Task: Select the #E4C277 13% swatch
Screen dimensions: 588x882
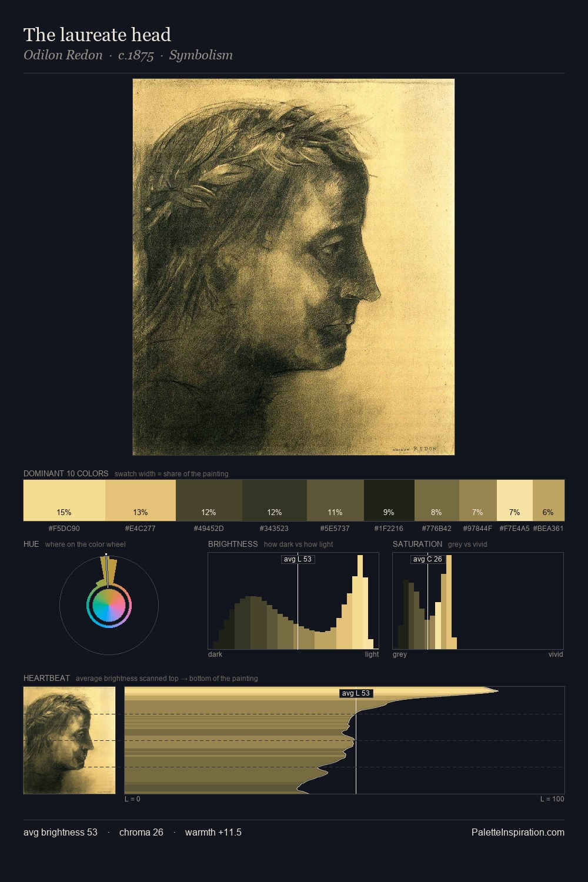Action: pos(141,500)
